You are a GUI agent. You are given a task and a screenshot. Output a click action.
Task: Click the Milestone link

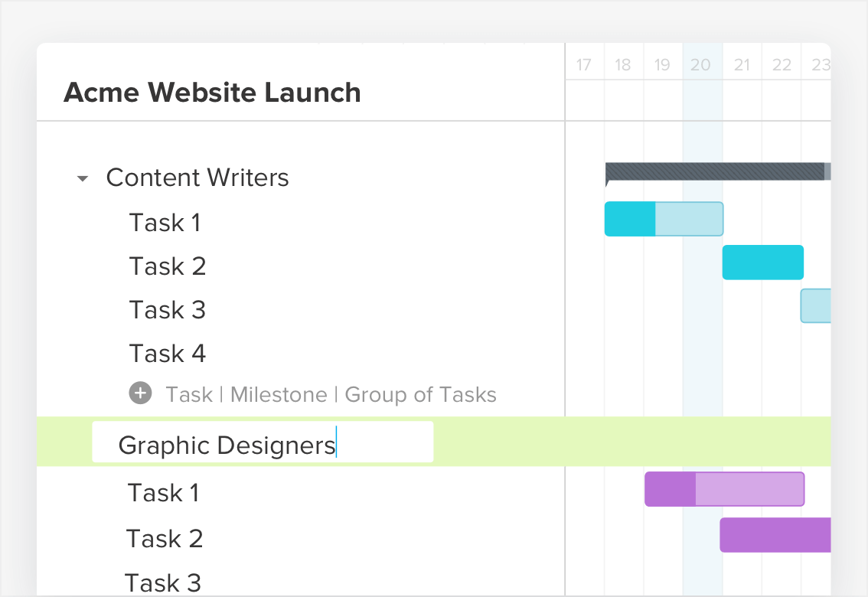pyautogui.click(x=279, y=394)
